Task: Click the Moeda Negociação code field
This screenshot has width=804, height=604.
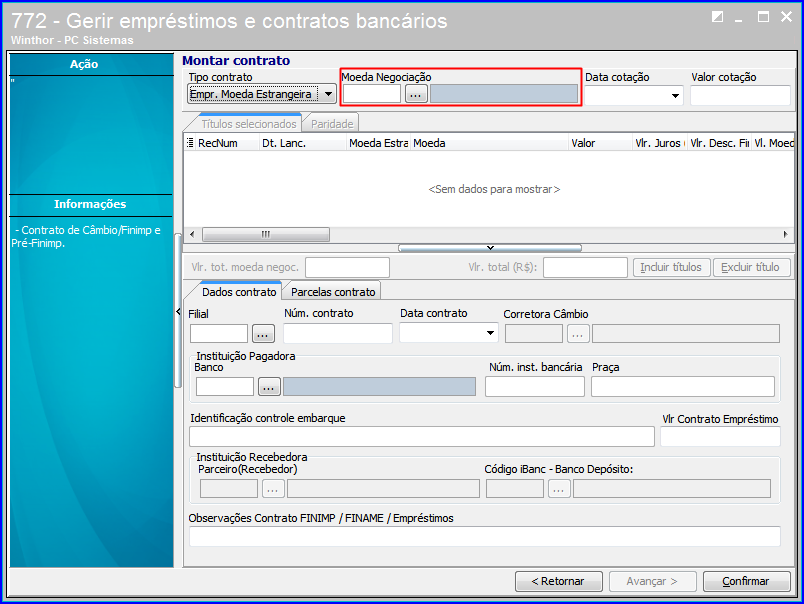Action: (372, 94)
